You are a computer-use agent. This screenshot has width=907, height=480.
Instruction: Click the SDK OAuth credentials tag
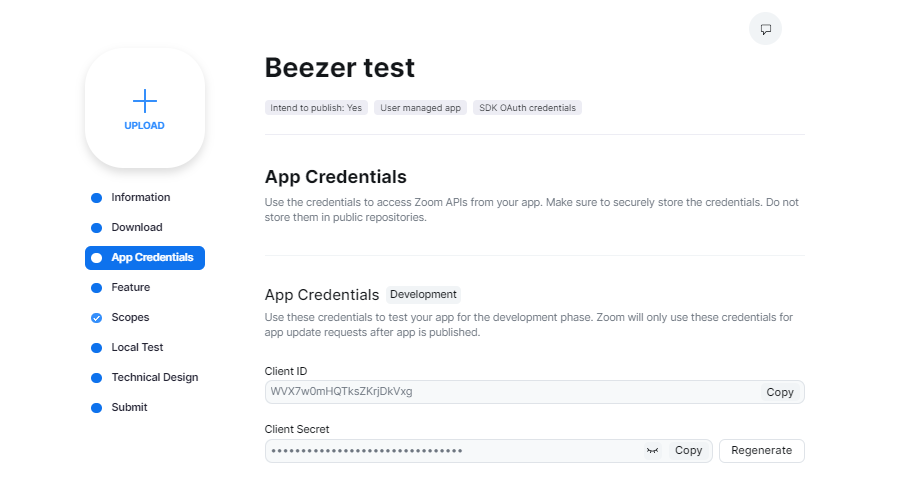(x=527, y=107)
